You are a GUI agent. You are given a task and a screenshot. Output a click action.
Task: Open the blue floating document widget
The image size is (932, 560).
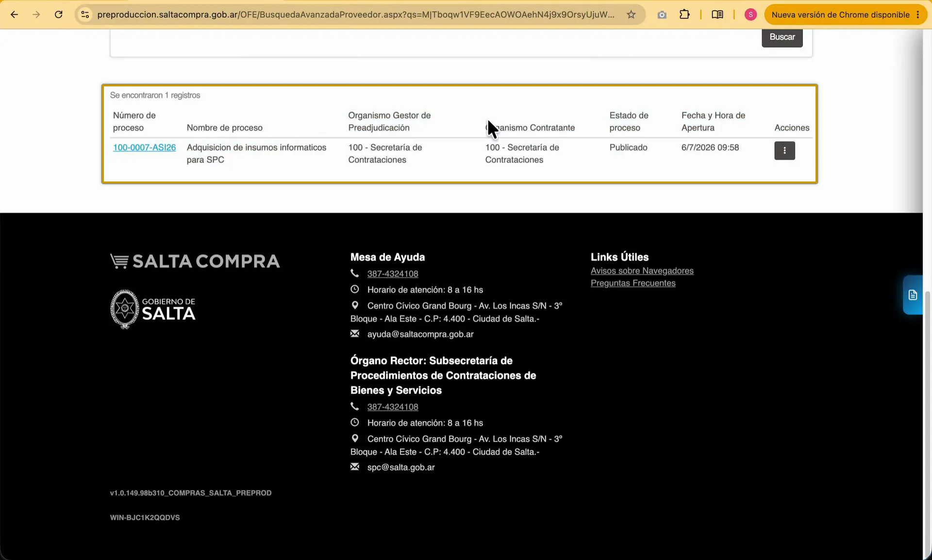[913, 295]
